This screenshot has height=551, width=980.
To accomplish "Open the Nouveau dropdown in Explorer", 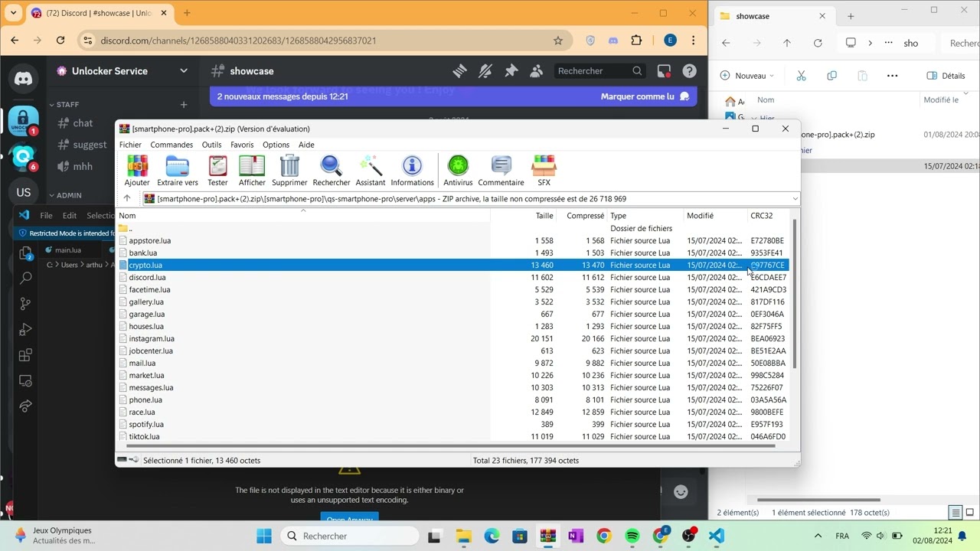I will [x=747, y=76].
